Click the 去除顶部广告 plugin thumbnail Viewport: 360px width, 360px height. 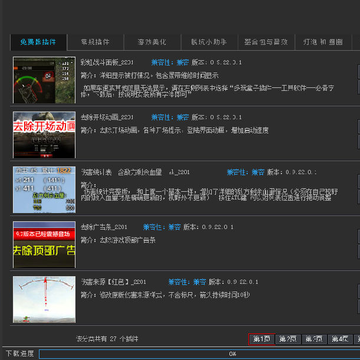[x=44, y=244]
